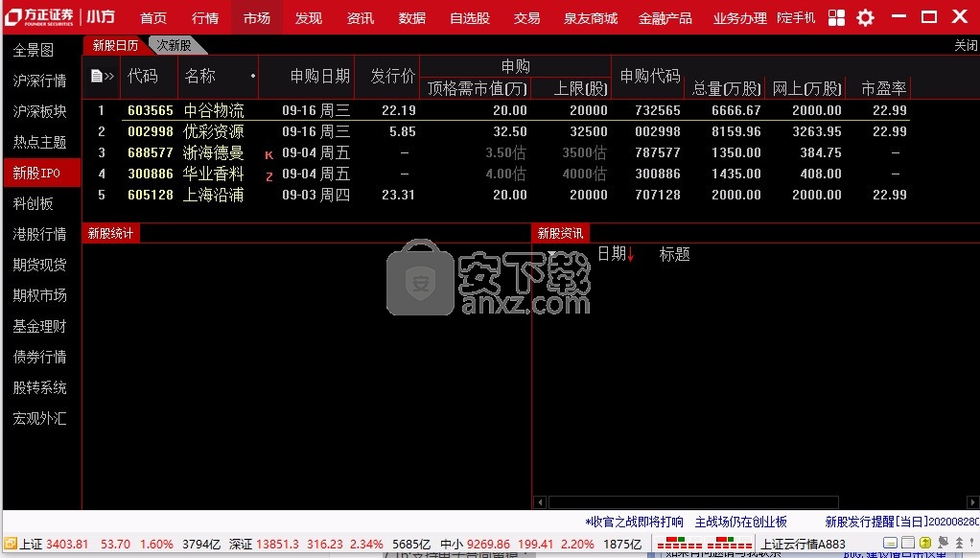Select stock row 603565 中谷物流
Viewport: 980px width, 558px height.
(213, 110)
